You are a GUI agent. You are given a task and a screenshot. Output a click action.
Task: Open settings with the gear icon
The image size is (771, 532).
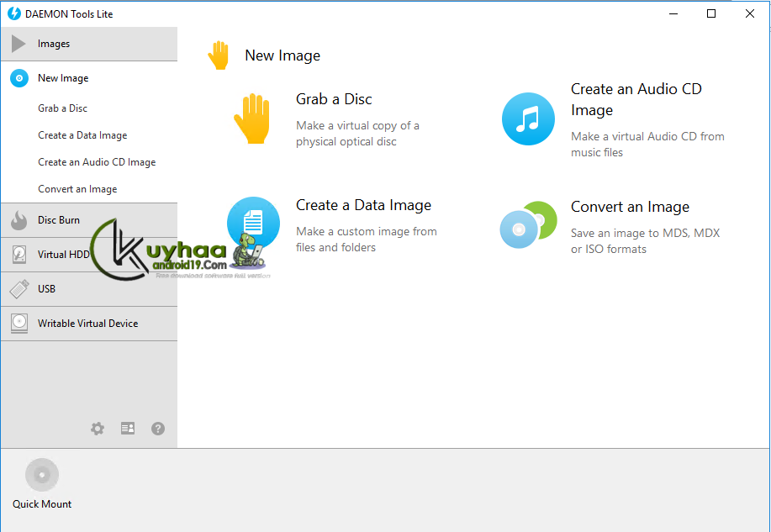[98, 429]
